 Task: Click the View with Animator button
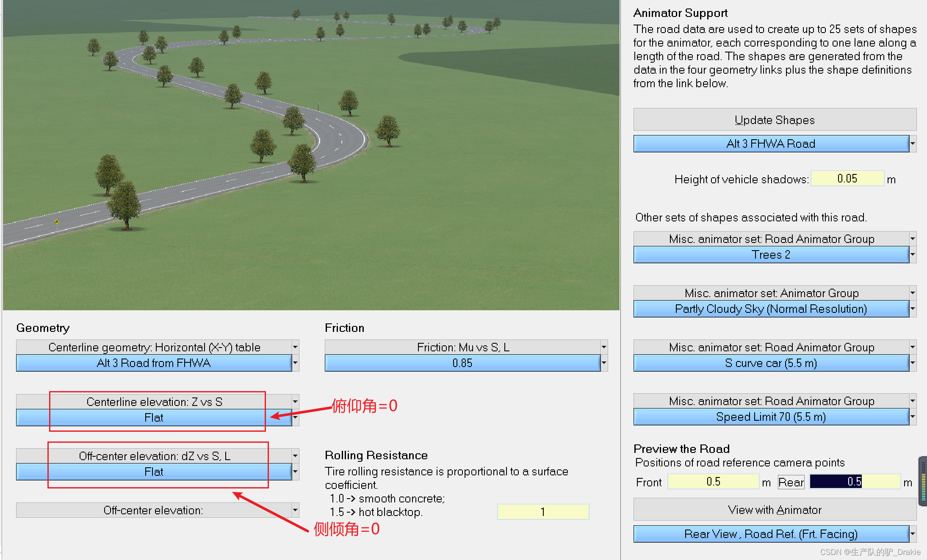[x=774, y=510]
